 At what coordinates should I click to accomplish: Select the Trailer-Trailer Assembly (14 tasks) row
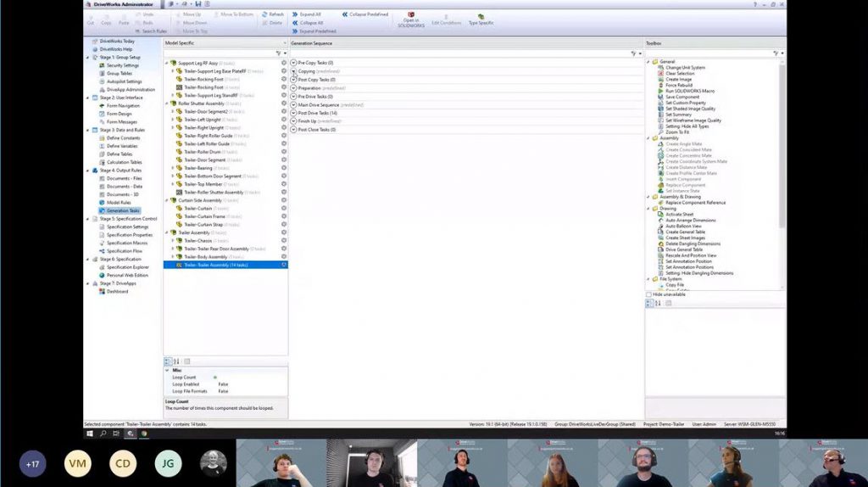[x=225, y=265]
